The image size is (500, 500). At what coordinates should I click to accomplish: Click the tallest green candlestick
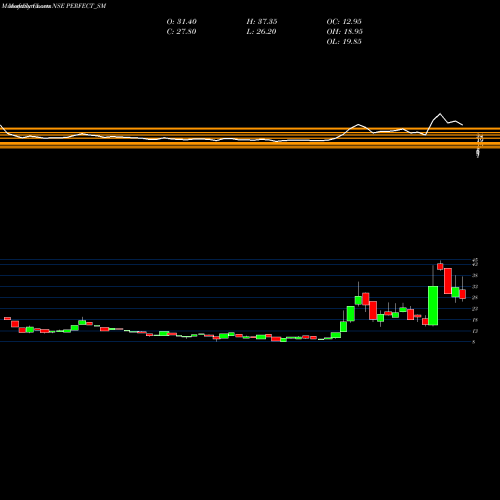point(433,305)
